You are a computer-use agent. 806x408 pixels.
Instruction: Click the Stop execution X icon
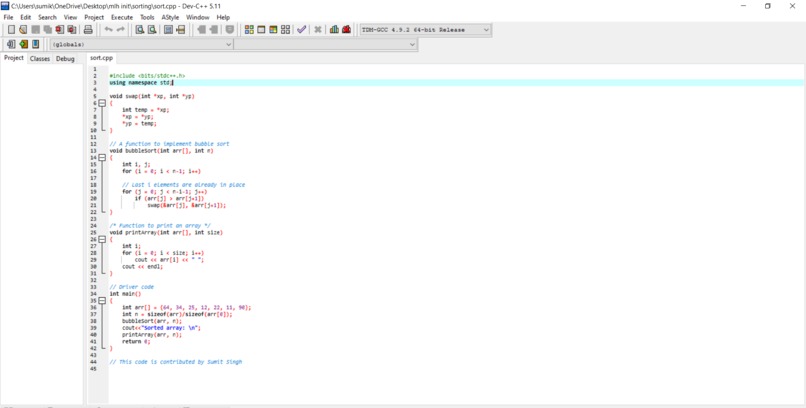pyautogui.click(x=318, y=30)
